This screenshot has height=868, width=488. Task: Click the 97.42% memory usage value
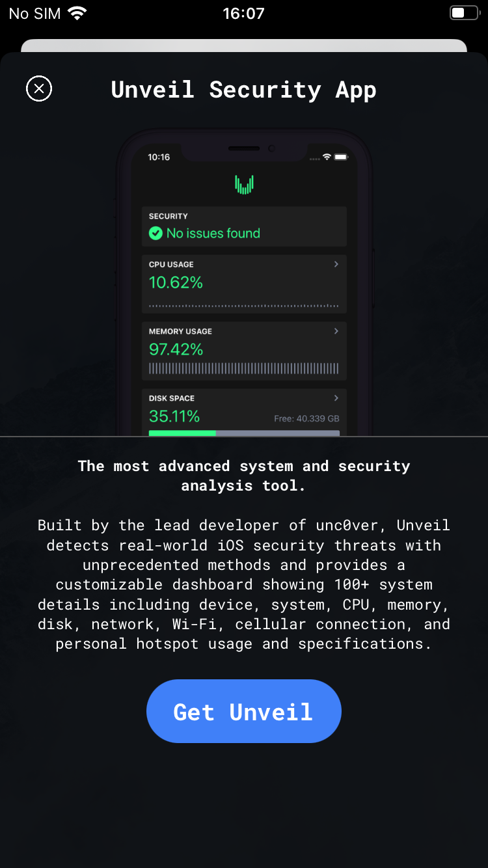pos(176,349)
